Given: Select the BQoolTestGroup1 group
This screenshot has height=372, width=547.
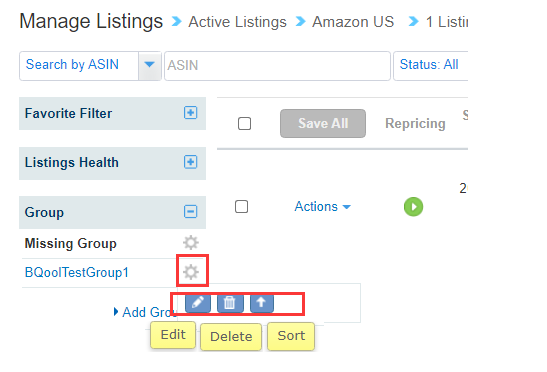Looking at the screenshot, I should click(x=77, y=272).
